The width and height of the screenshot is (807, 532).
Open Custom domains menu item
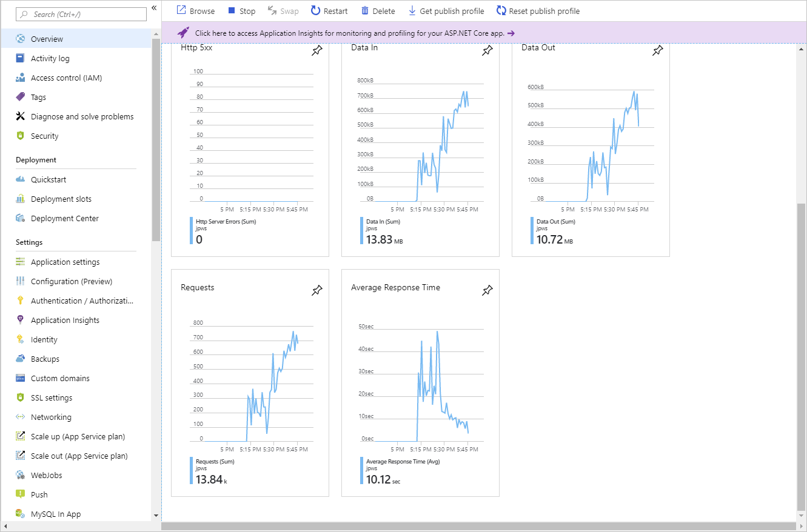[x=76, y=378]
